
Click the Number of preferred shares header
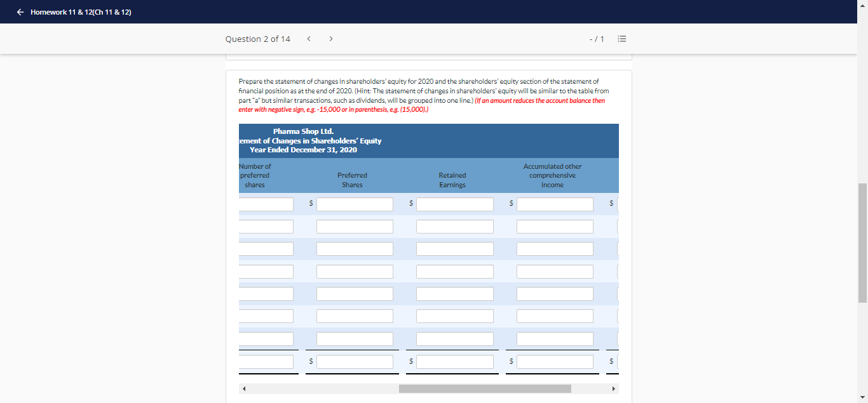[255, 176]
